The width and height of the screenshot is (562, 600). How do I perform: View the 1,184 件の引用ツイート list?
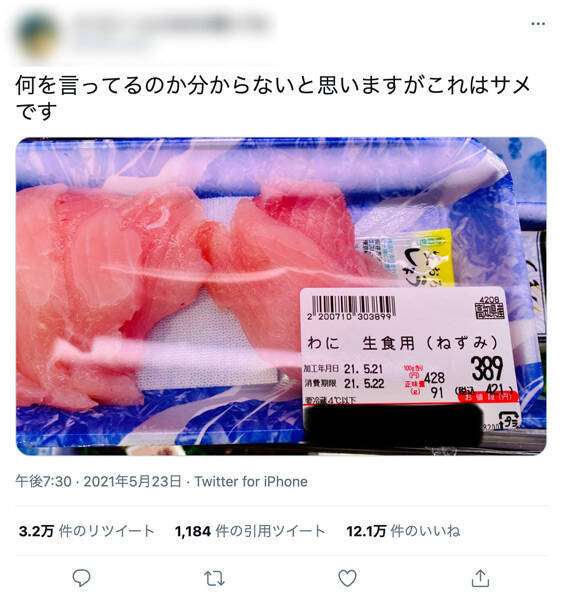pos(250,531)
